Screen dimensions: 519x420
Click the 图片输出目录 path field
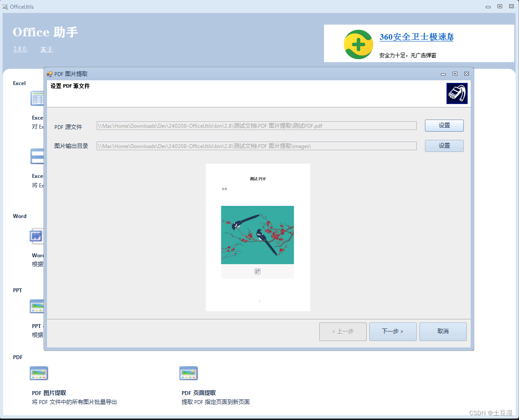point(257,146)
